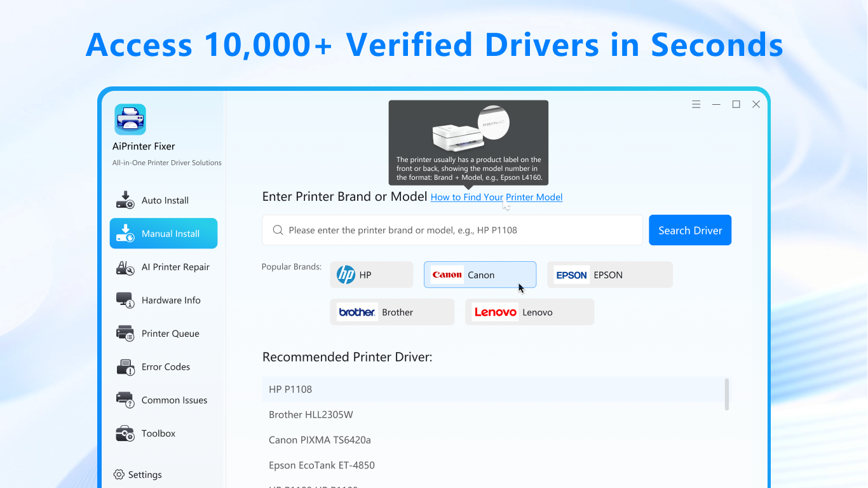Click the Canon brand logo
This screenshot has height=488, width=868.
(447, 274)
